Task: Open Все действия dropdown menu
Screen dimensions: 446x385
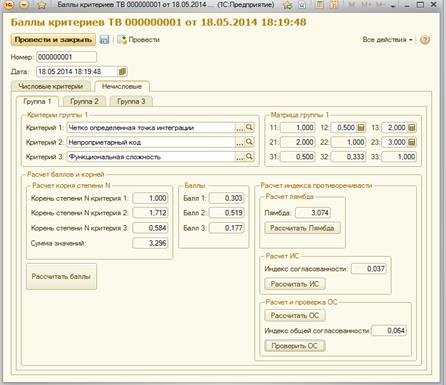Action: point(387,40)
